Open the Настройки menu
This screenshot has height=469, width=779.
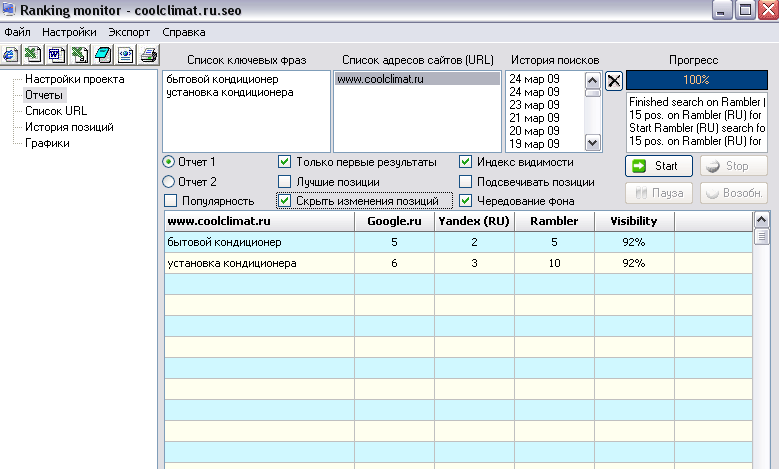click(x=70, y=32)
